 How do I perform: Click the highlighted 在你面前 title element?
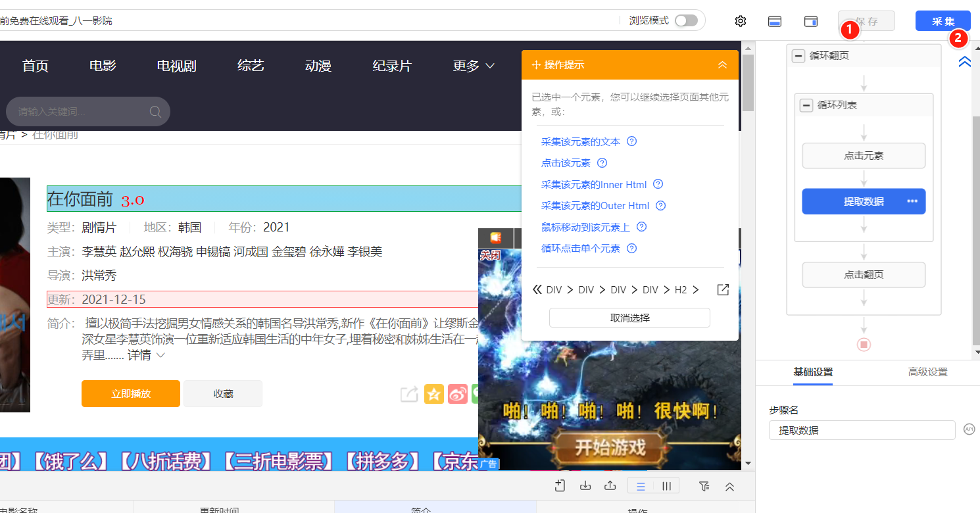click(283, 199)
